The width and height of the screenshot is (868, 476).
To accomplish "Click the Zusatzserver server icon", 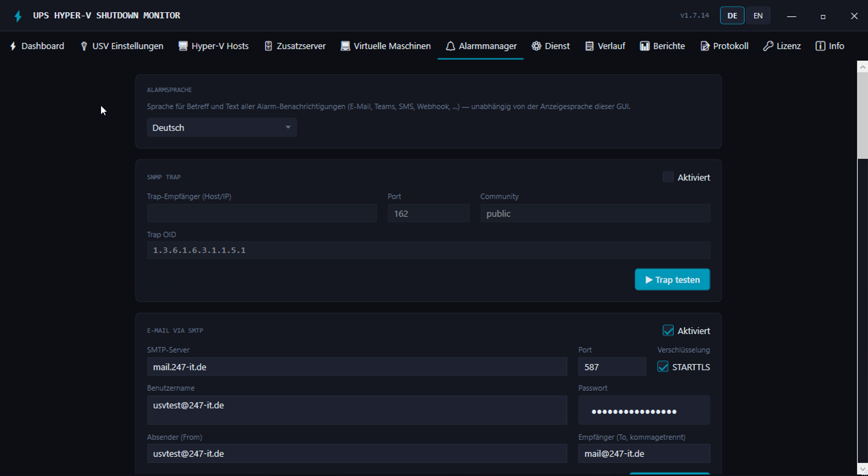I will coord(268,46).
